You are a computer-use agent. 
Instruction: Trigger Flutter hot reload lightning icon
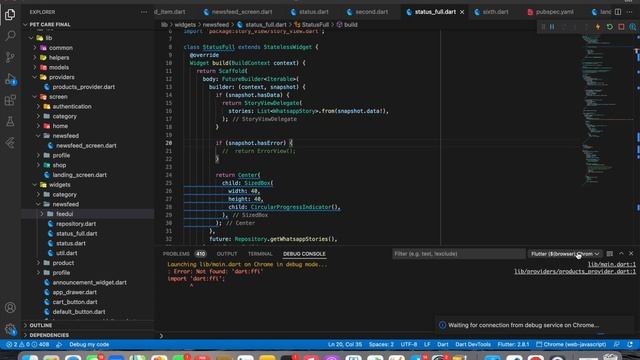click(598, 27)
